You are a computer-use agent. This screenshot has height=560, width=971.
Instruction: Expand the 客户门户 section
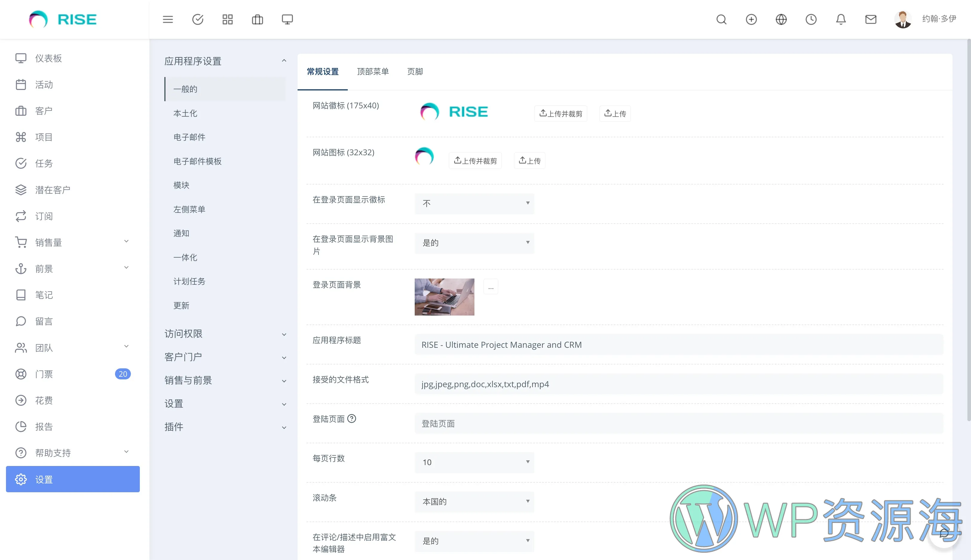pos(225,357)
